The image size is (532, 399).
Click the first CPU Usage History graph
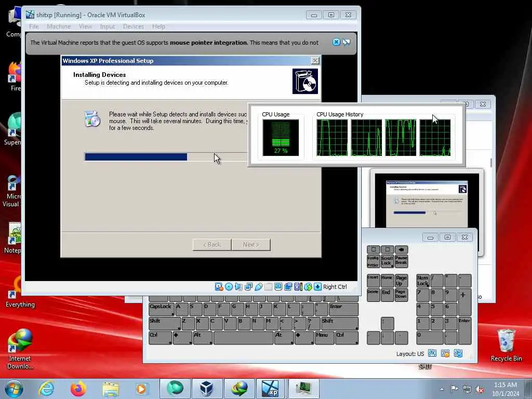[332, 137]
